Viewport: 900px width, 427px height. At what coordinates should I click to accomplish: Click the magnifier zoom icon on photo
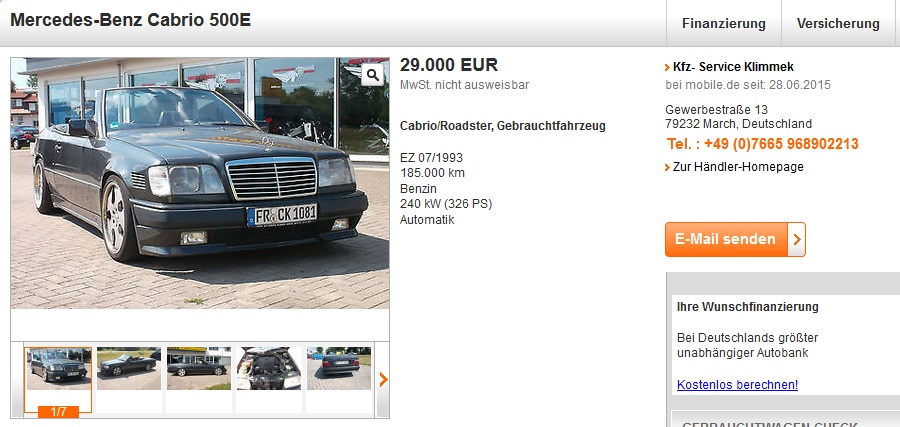pyautogui.click(x=373, y=75)
